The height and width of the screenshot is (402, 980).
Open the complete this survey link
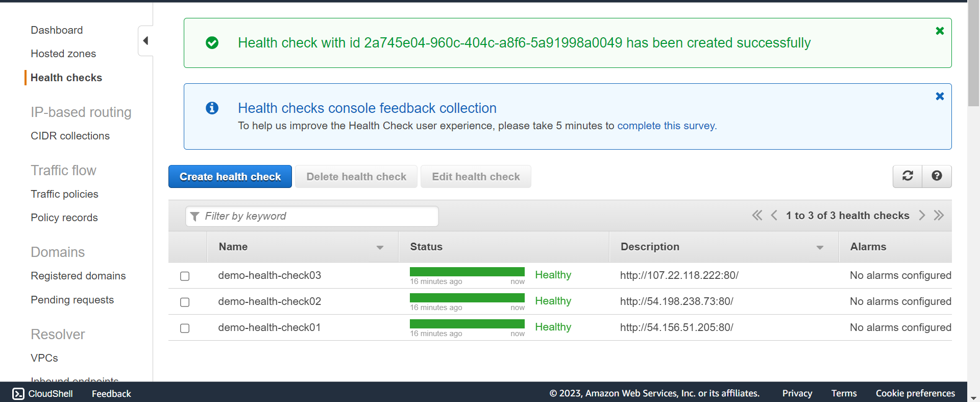tap(666, 126)
